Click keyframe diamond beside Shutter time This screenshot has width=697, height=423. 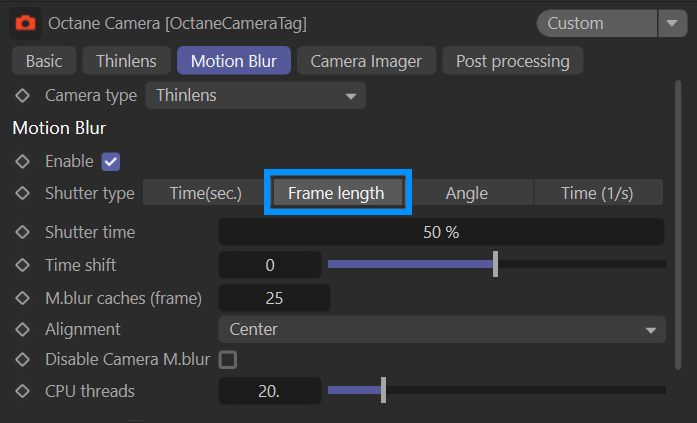pos(23,232)
